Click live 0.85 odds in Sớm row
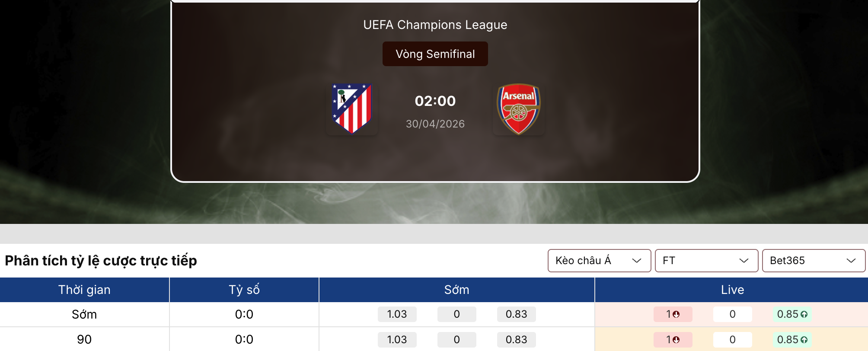Image resolution: width=868 pixels, height=351 pixels. point(788,314)
